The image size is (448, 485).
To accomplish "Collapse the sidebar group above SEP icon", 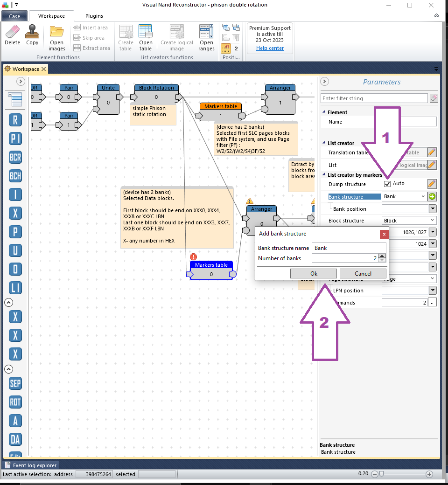I will pos(9,369).
